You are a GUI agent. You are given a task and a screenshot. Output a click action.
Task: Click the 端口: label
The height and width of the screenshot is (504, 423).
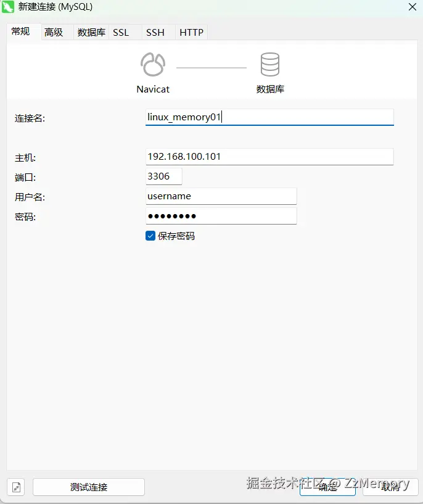(x=25, y=177)
